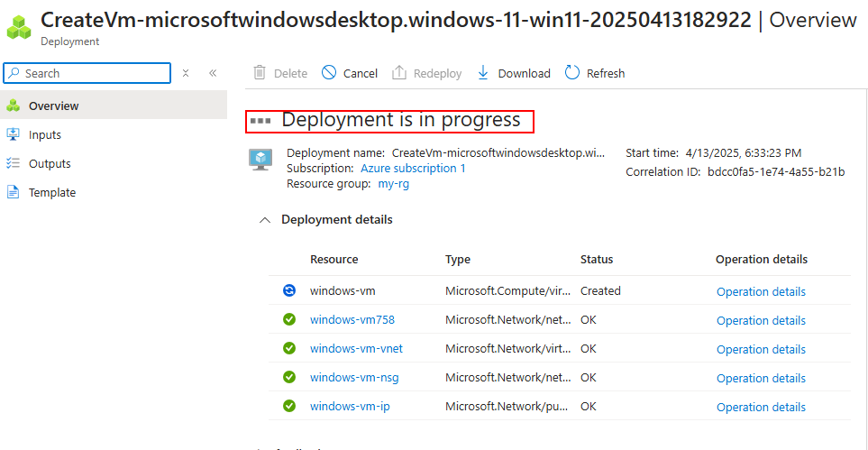The height and width of the screenshot is (450, 868).
Task: Click the Cancel circle-slash icon
Action: (329, 73)
